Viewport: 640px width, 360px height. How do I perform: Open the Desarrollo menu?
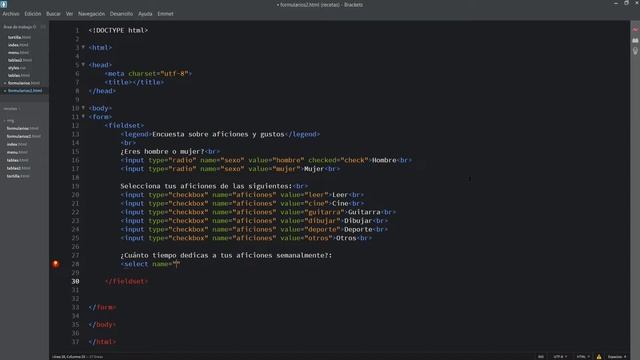point(121,14)
